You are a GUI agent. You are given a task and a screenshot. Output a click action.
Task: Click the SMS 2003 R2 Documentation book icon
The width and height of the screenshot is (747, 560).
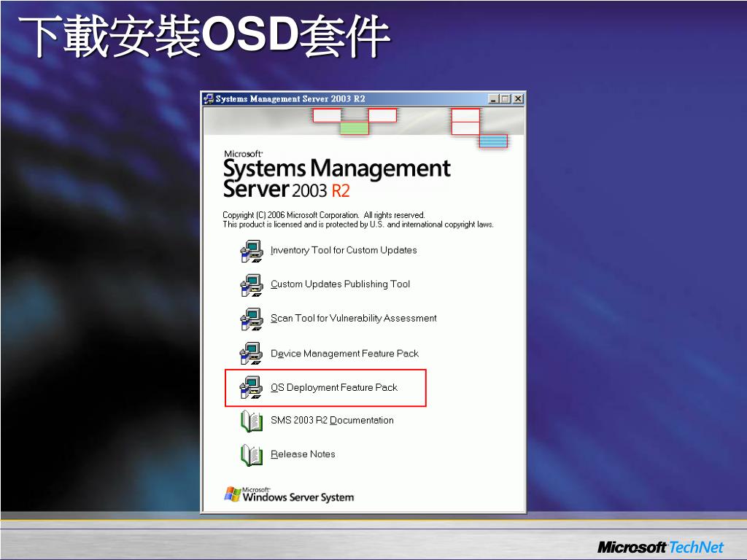[252, 421]
